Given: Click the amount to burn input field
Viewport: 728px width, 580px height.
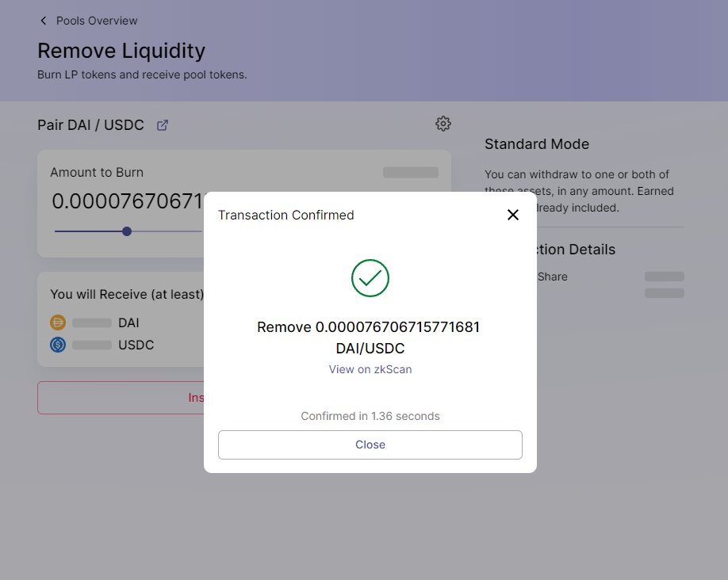Looking at the screenshot, I should 119,201.
